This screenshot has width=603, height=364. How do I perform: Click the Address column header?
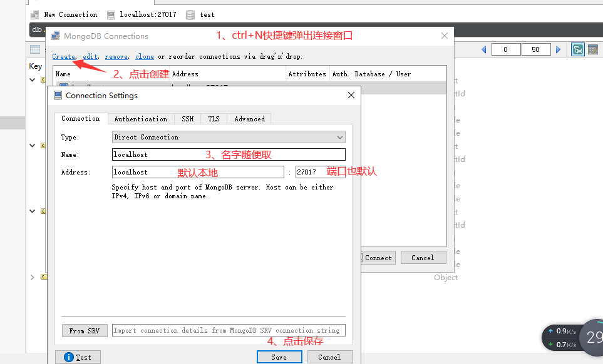pyautogui.click(x=228, y=74)
